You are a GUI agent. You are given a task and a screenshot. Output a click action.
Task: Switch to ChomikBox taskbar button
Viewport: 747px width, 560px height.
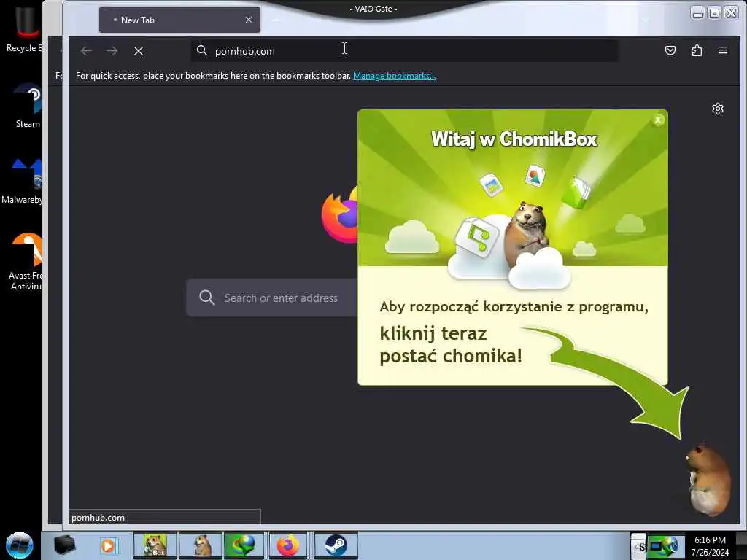[155, 545]
